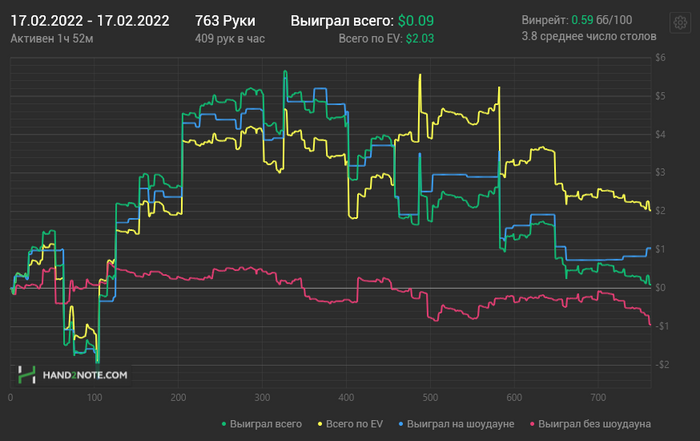Click the $6 y-axis label
This screenshot has width=700, height=441.
pyautogui.click(x=660, y=58)
